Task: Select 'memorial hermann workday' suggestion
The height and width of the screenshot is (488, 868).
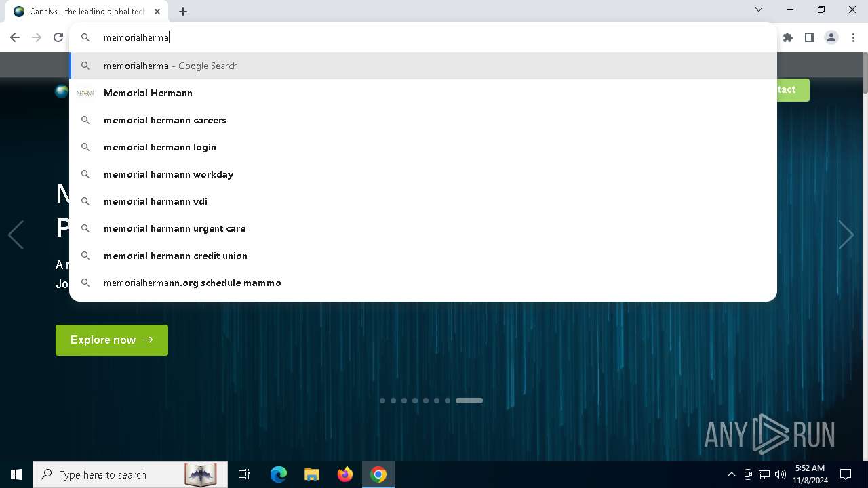Action: coord(423,174)
